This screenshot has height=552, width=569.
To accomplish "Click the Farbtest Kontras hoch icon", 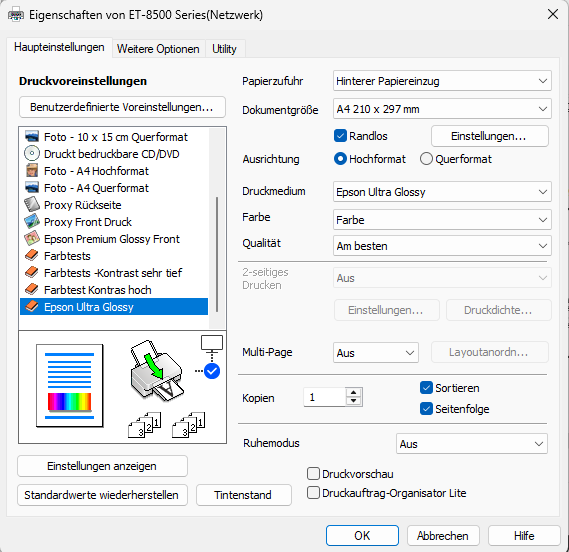I will point(32,290).
